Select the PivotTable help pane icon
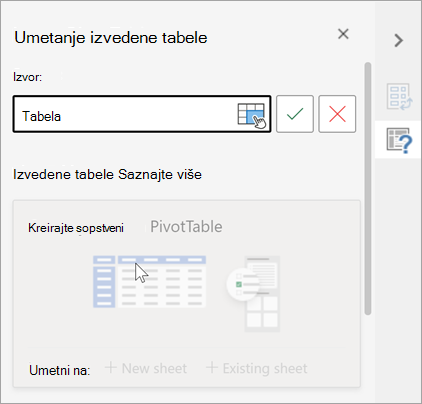Screen dimensions: 422x404 click(399, 140)
